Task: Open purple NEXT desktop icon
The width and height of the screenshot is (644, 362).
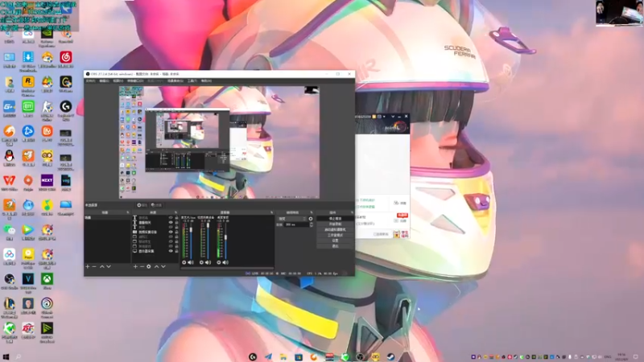Action: click(x=47, y=180)
